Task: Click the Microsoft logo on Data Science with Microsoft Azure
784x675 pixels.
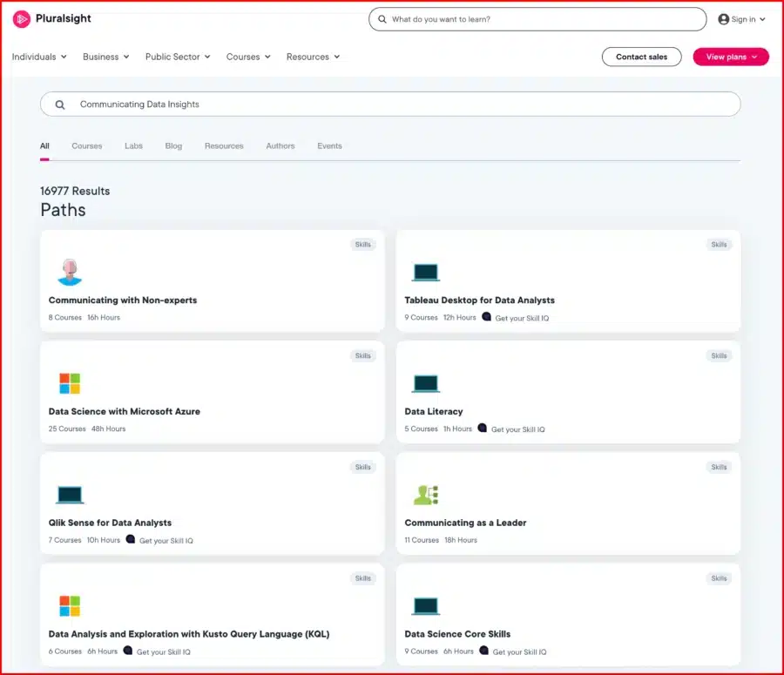Action: click(70, 383)
